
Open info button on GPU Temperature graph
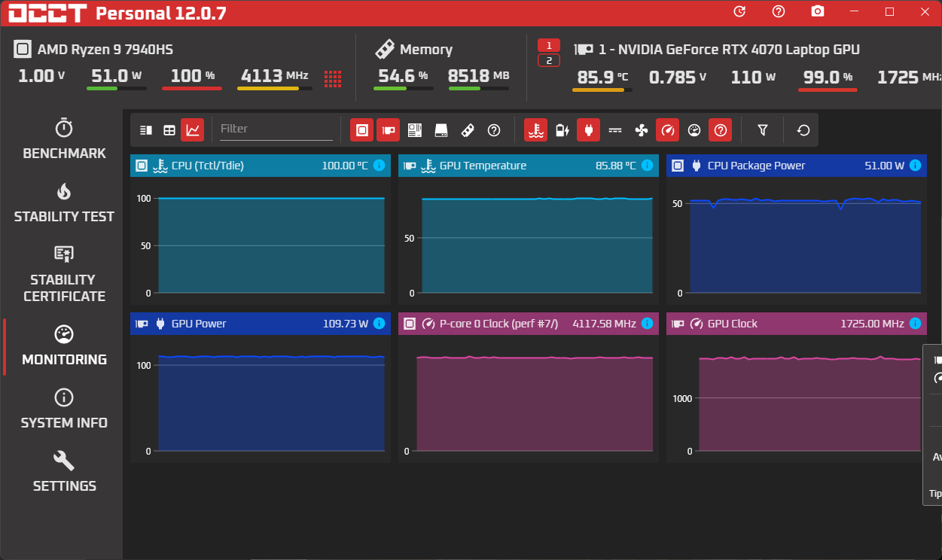pos(647,166)
